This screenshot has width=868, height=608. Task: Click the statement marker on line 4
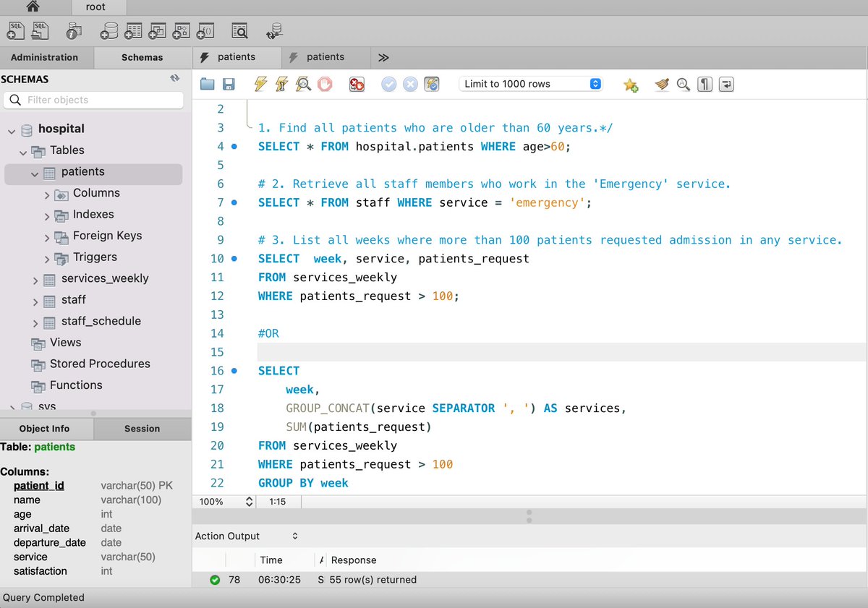pyautogui.click(x=234, y=147)
